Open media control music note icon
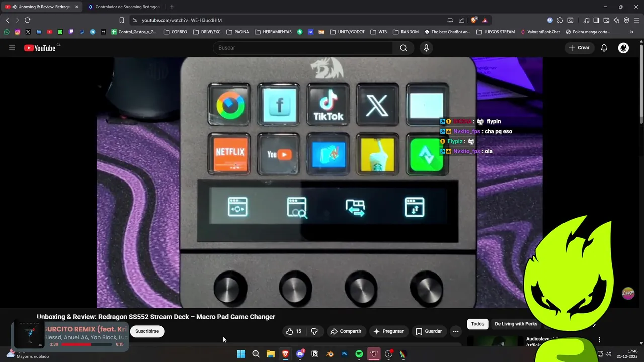This screenshot has width=644, height=362. pos(586,20)
